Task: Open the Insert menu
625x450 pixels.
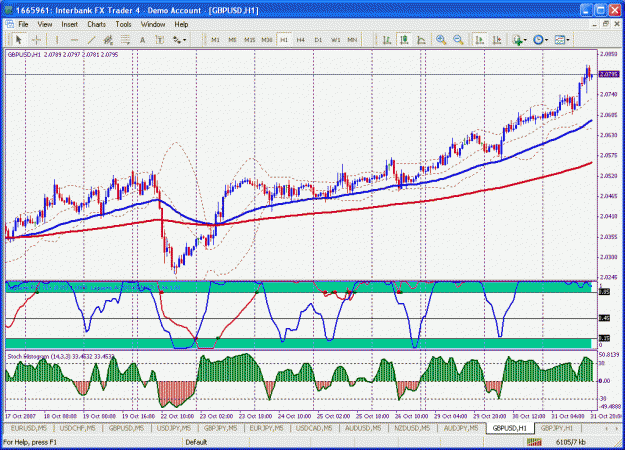Action: [70, 24]
